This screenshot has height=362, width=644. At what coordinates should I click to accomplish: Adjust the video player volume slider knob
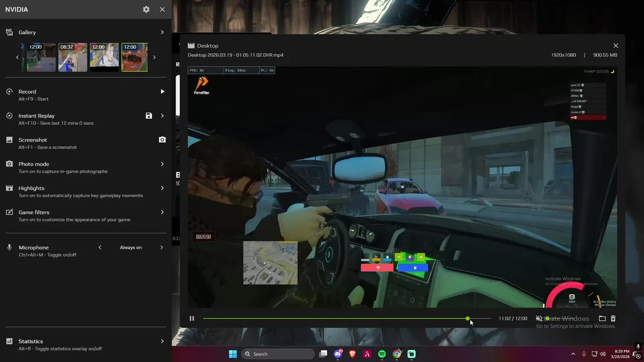547,318
